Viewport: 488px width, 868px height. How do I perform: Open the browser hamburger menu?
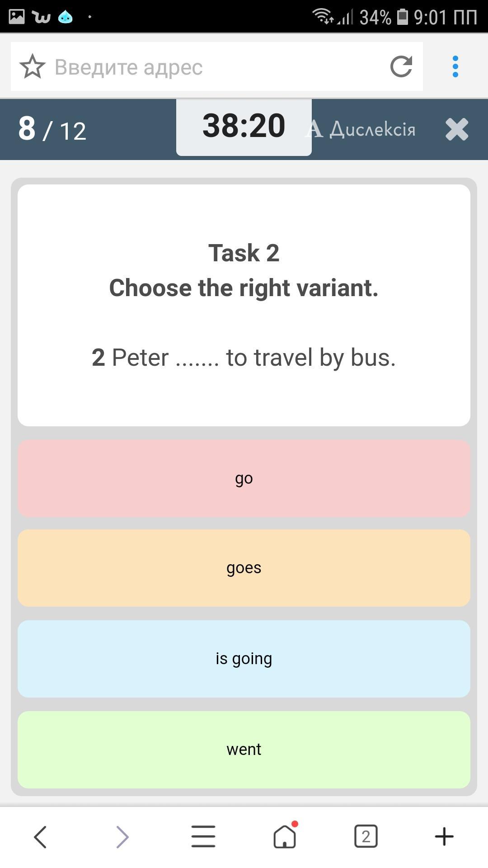[x=203, y=836]
